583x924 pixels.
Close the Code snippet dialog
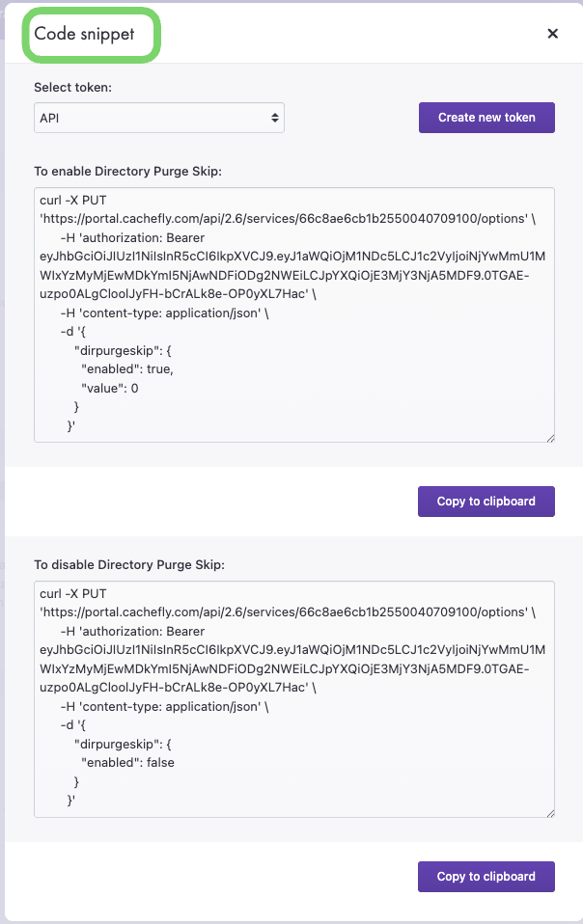553,34
